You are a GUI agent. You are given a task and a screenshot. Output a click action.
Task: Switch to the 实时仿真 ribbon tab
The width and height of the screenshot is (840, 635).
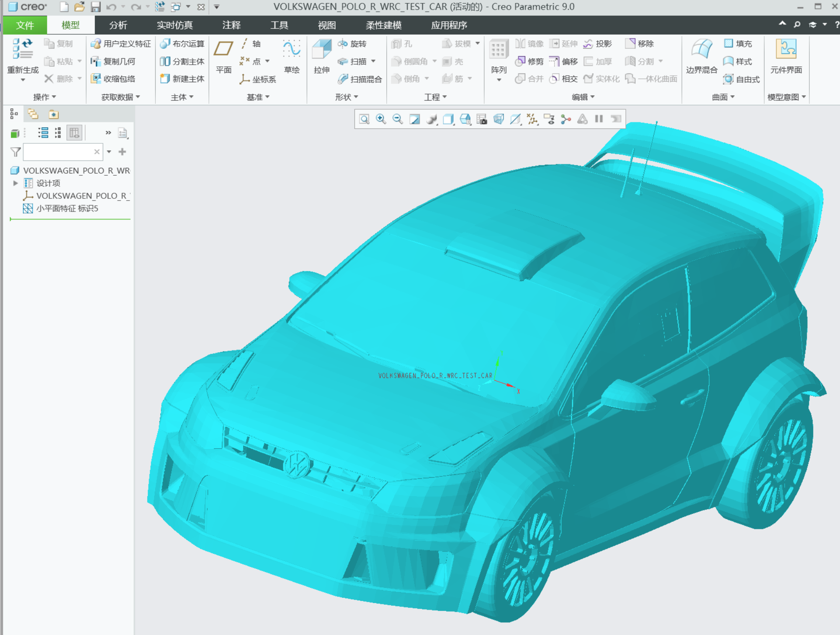(x=175, y=25)
